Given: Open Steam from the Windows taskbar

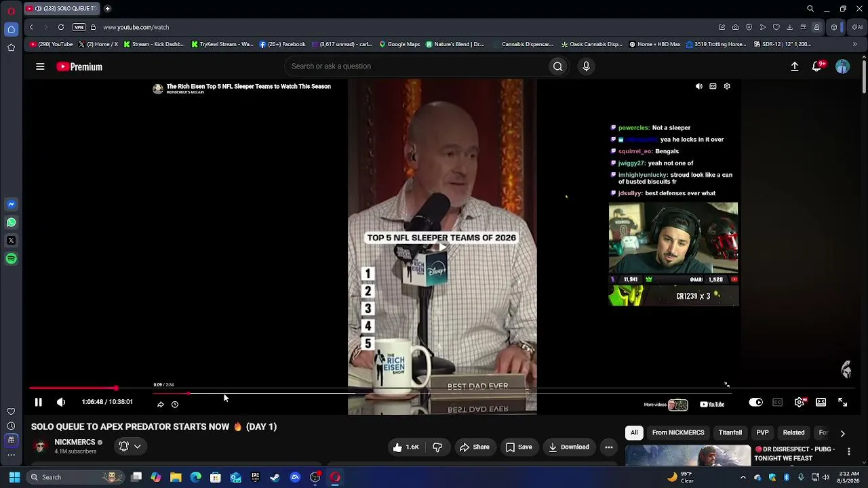Looking at the screenshot, I should [275, 477].
